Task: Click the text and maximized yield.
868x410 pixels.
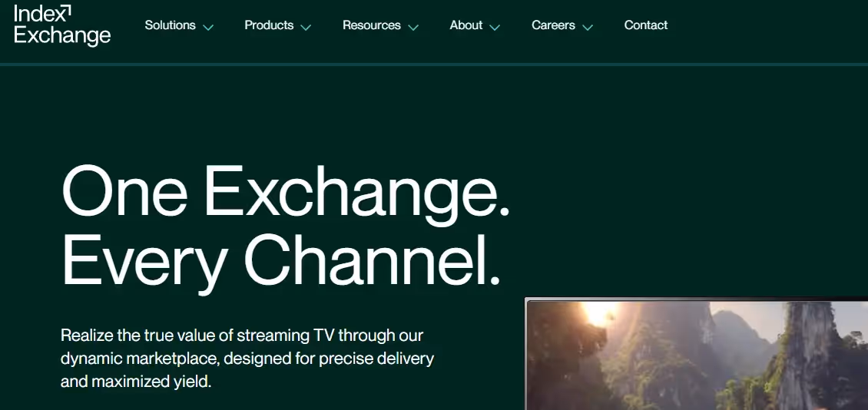Action: (x=136, y=382)
